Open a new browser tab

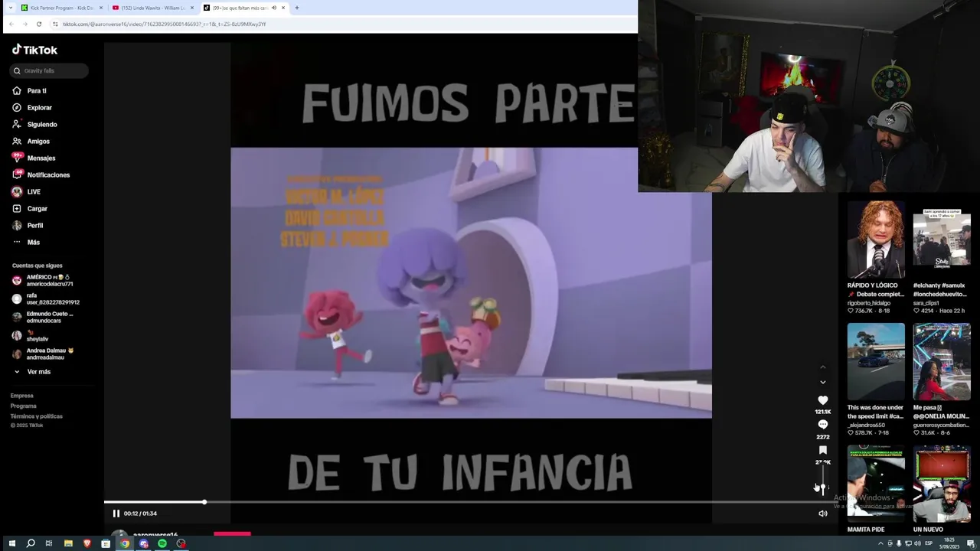point(297,8)
